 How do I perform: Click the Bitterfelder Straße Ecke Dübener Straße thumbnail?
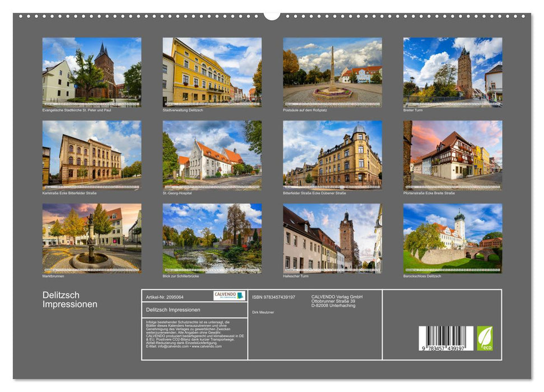click(x=332, y=155)
